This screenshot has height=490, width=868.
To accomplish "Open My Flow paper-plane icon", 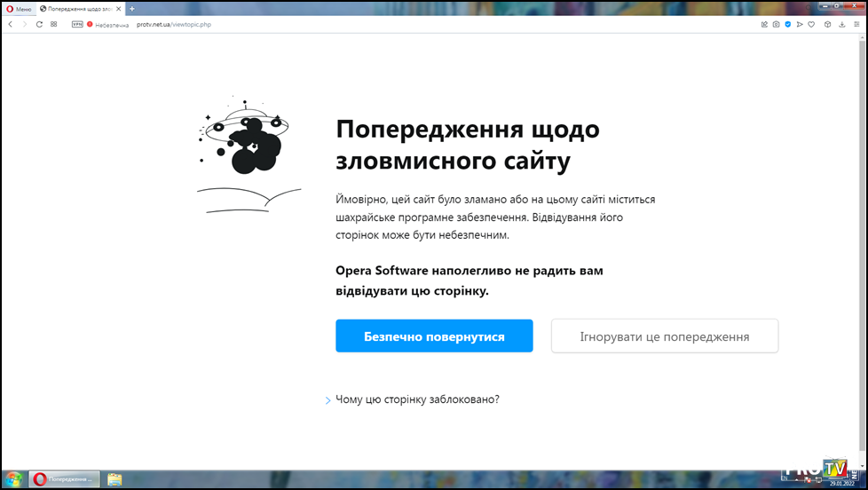I will [800, 24].
